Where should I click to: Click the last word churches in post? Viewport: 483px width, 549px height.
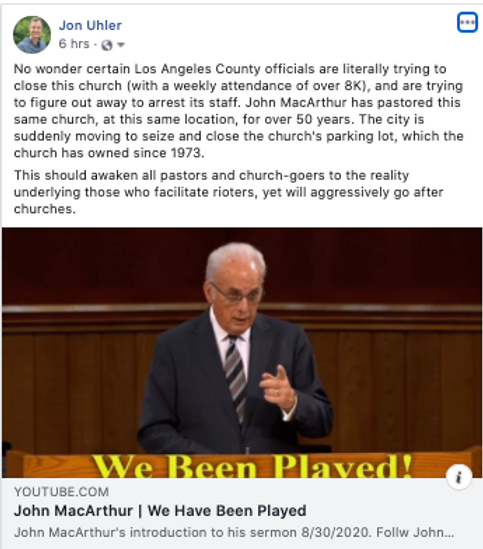tap(44, 209)
